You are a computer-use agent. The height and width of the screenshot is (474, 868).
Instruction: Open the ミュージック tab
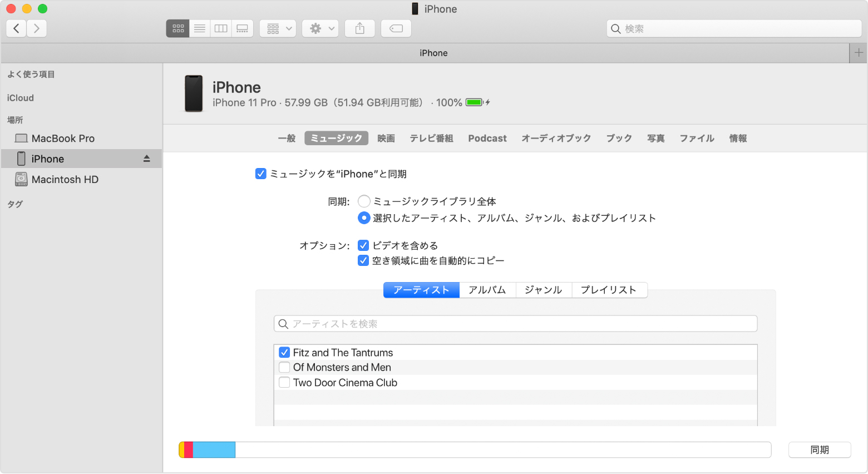pyautogui.click(x=337, y=138)
